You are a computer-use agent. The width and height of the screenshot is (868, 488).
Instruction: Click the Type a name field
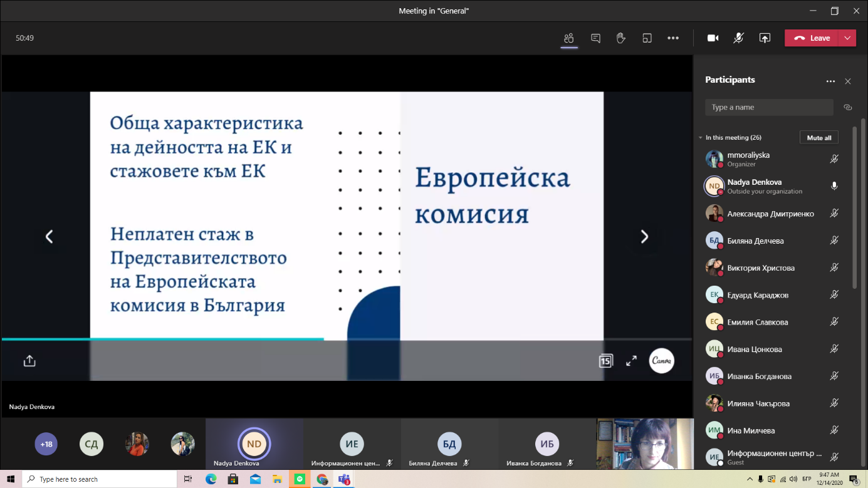769,107
